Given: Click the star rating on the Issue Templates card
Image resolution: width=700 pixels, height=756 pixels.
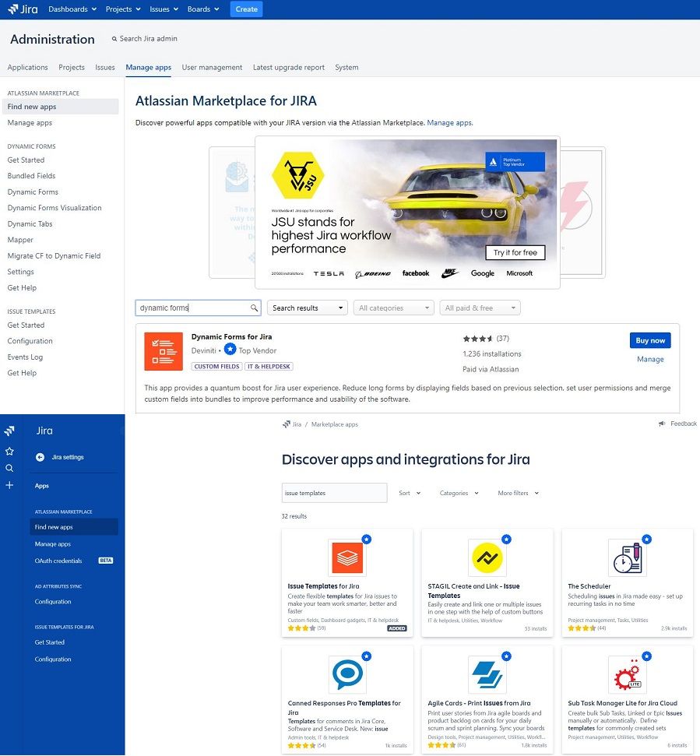Looking at the screenshot, I should (x=302, y=628).
